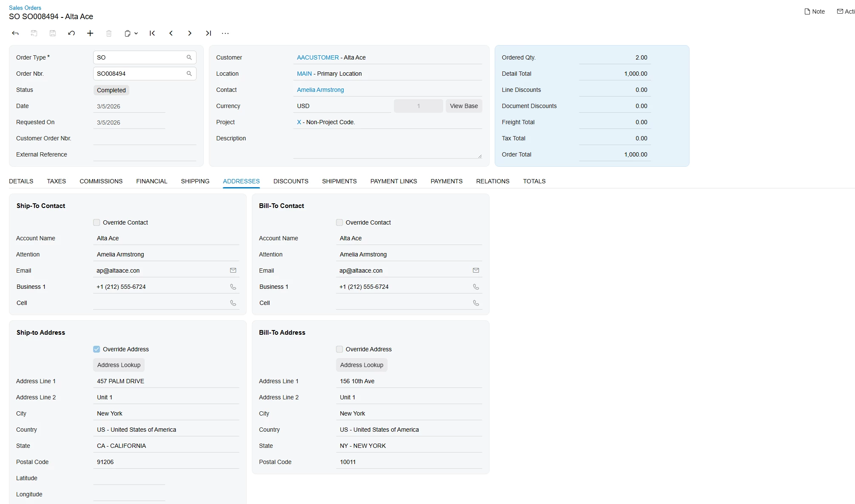This screenshot has height=504, width=855.
Task: Click the View Base button
Action: click(x=464, y=106)
